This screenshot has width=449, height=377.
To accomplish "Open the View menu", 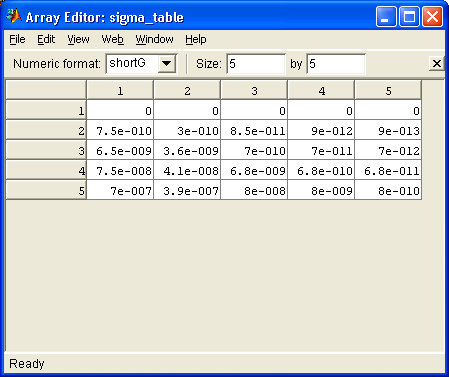I will tap(78, 39).
